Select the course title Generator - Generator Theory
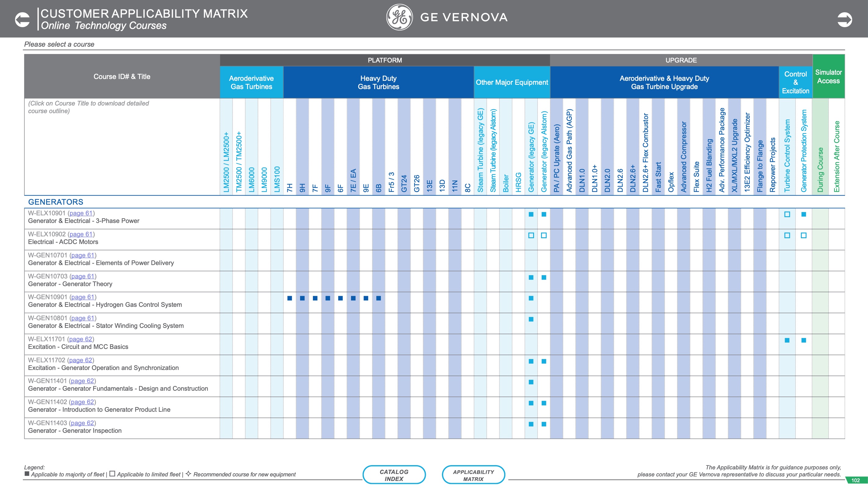The height and width of the screenshot is (488, 868). coord(70,284)
